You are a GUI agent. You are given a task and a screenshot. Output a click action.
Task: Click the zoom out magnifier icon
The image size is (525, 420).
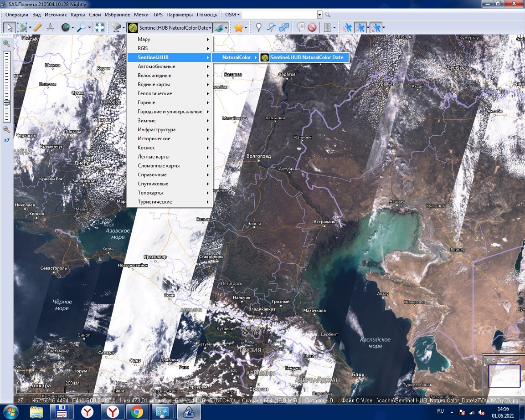click(6, 129)
